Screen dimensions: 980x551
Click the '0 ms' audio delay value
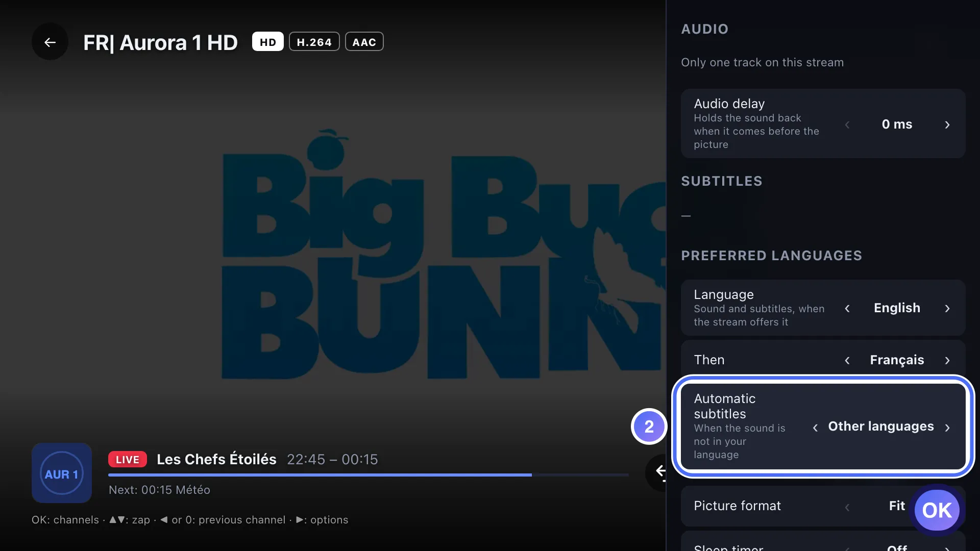click(897, 124)
